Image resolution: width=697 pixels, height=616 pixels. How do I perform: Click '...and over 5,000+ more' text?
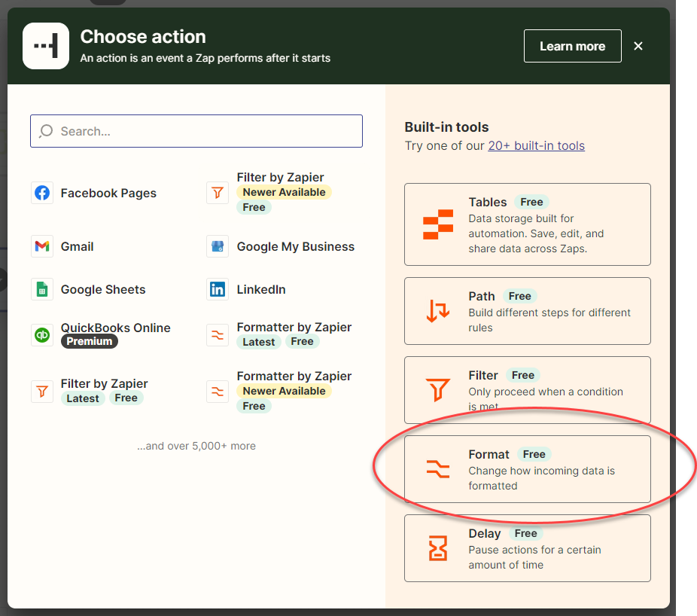tap(196, 446)
